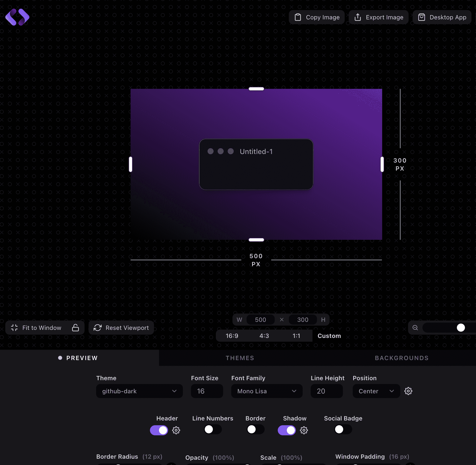
Task: Click the lock icon beside Fit to Window
Action: coord(75,328)
